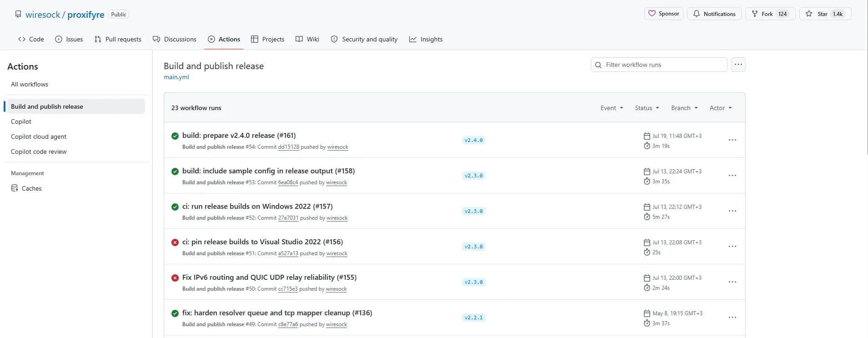
Task: Open run 'fix: harden resolver queue and tcp mapper'
Action: [277, 313]
